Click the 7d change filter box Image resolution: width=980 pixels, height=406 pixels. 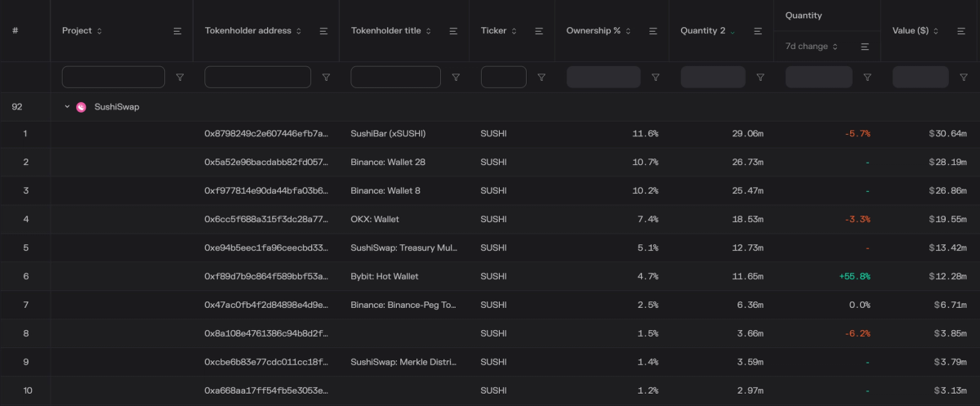(x=819, y=78)
